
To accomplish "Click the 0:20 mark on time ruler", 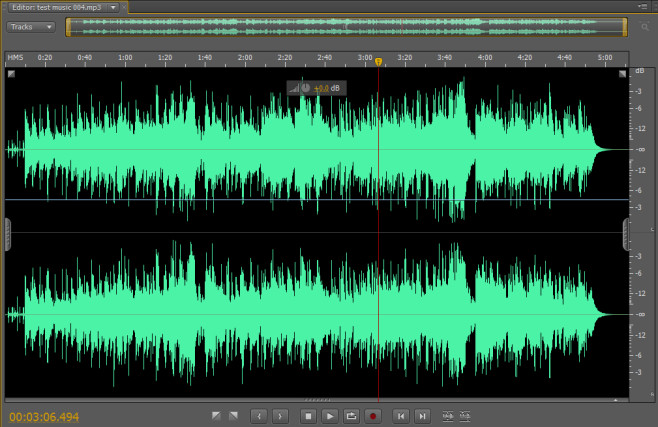I will coord(45,57).
